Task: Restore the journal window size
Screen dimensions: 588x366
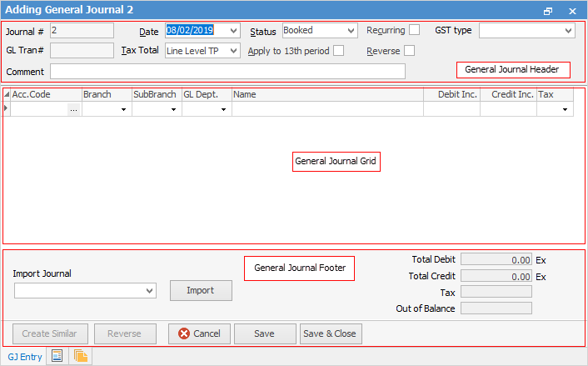Action: (548, 11)
